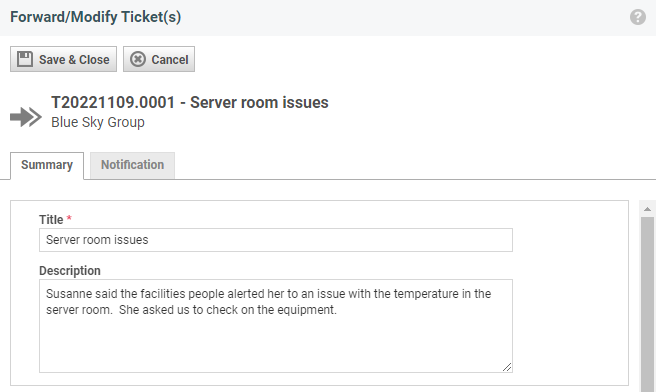Click the Save & Close button label
The width and height of the screenshot is (656, 392).
[x=74, y=59]
